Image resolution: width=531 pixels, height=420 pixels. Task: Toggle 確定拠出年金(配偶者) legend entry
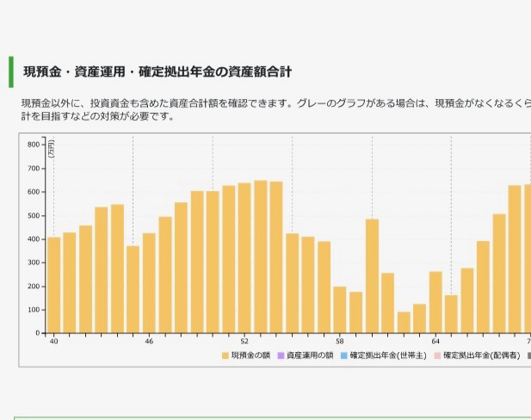pyautogui.click(x=480, y=355)
